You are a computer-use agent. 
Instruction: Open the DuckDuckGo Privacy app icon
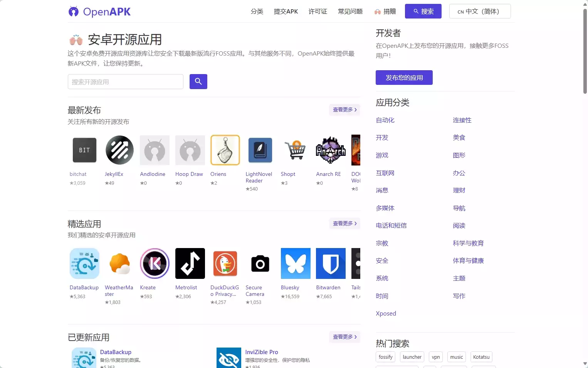(225, 263)
